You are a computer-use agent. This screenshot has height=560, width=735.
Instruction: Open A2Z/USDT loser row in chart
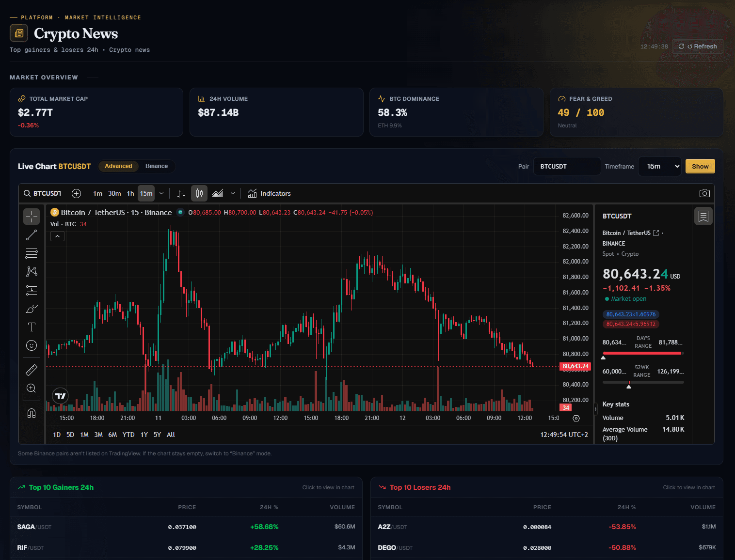[x=547, y=527]
